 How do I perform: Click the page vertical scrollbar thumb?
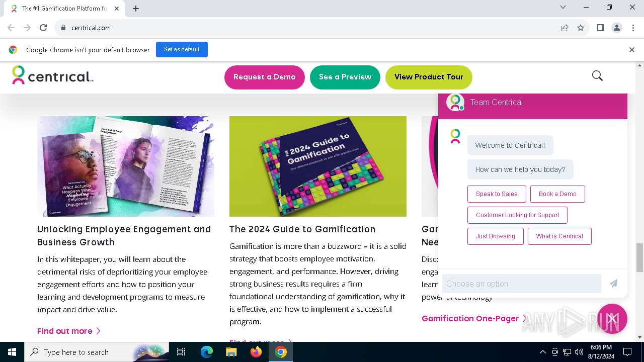coord(639,257)
